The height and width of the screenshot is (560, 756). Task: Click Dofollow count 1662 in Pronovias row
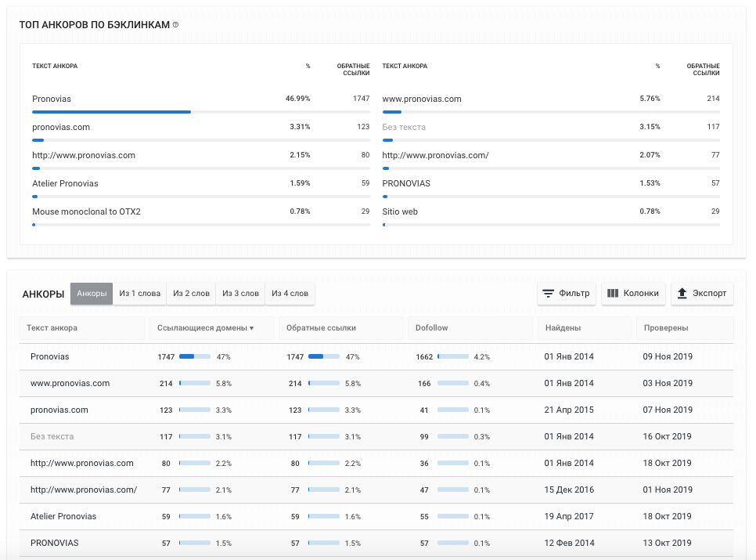coord(424,357)
